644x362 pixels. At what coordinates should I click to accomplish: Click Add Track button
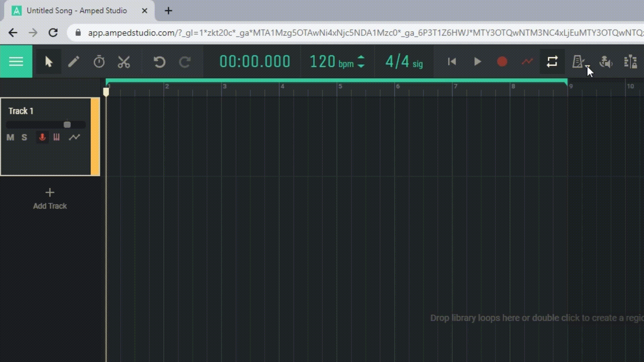point(50,198)
